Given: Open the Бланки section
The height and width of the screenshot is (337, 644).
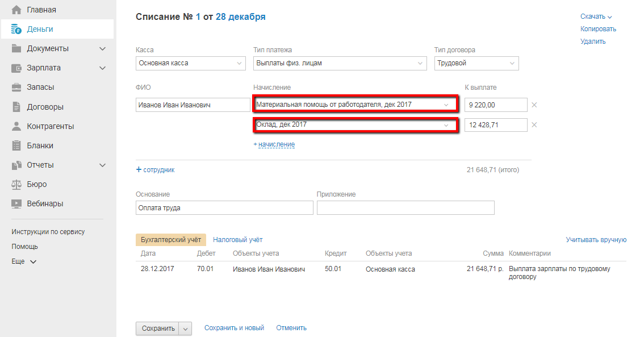Looking at the screenshot, I should pos(40,145).
